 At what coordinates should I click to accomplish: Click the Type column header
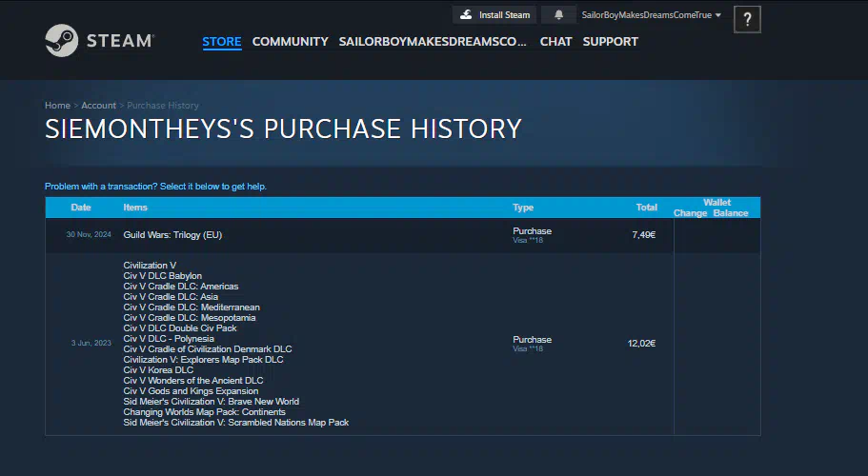click(x=523, y=208)
